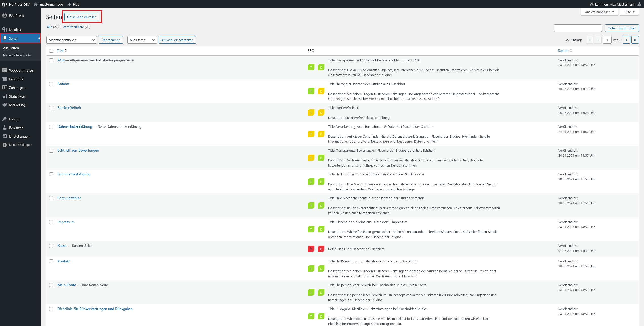644x326 pixels.
Task: Click the Design paintbrush icon
Action: point(5,119)
